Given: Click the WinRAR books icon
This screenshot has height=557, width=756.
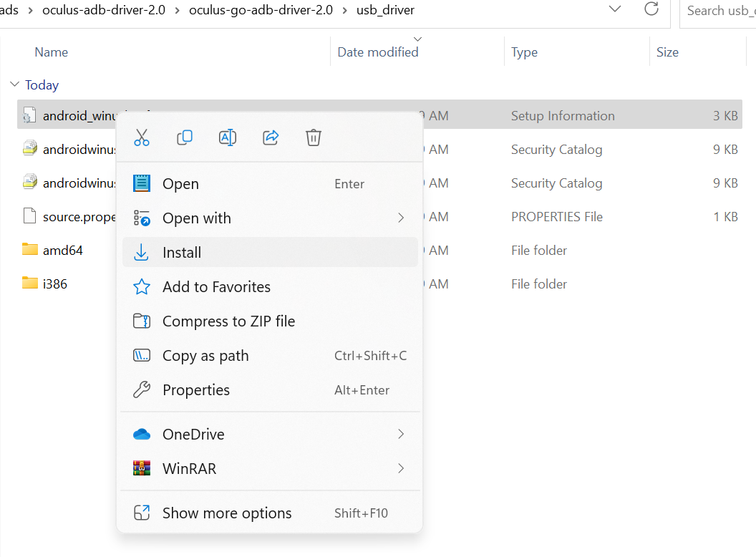Looking at the screenshot, I should tap(142, 469).
